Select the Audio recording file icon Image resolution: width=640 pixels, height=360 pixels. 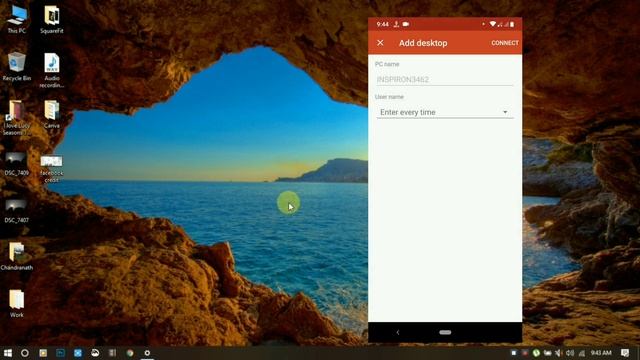coord(52,70)
